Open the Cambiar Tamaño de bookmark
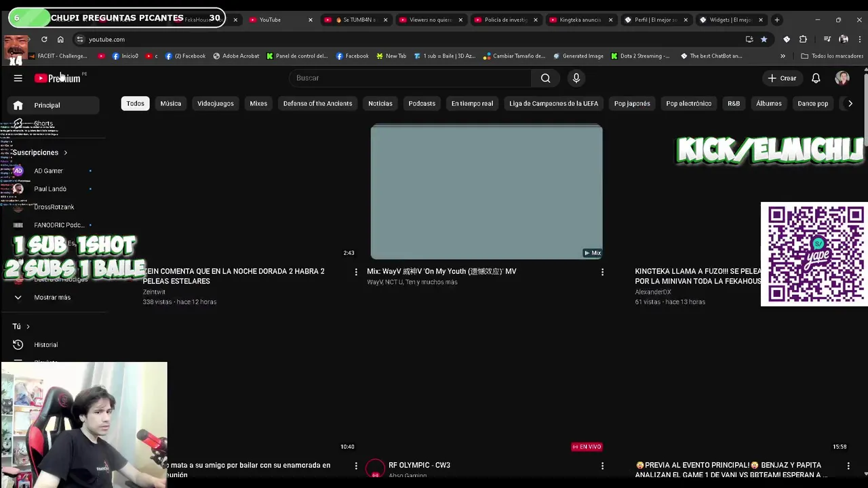Image resolution: width=868 pixels, height=488 pixels. pos(515,56)
